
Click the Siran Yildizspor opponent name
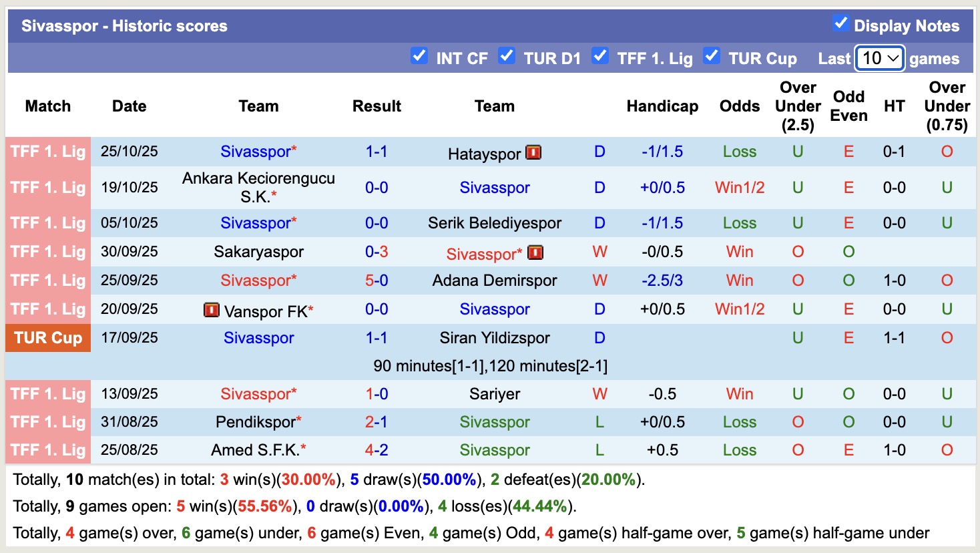tap(494, 338)
